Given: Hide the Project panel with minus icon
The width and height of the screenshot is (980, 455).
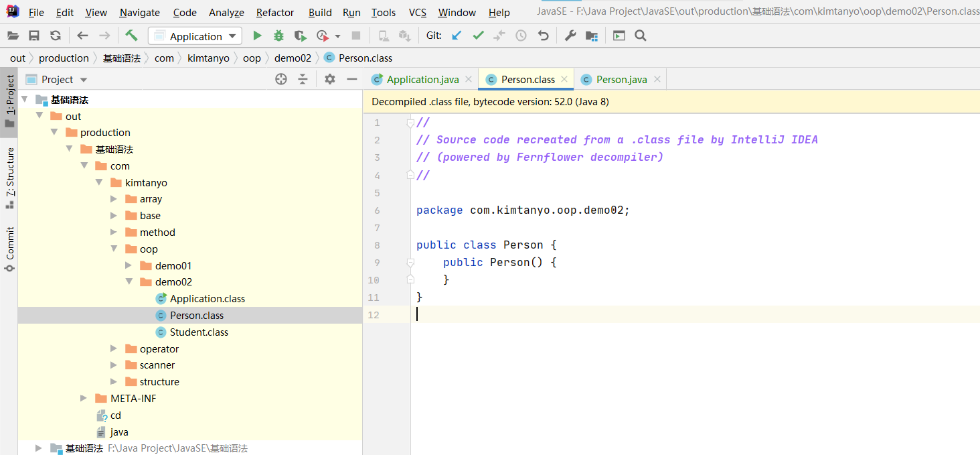Looking at the screenshot, I should (x=351, y=79).
